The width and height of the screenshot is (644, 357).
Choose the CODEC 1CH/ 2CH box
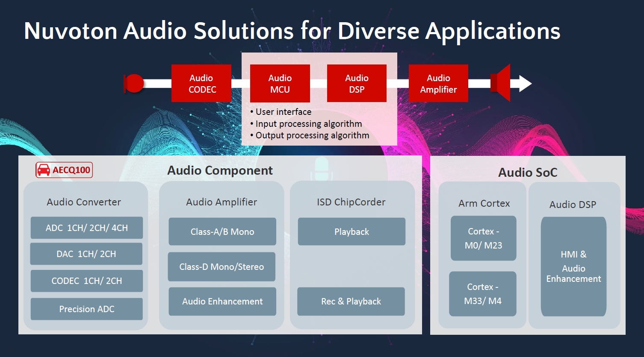point(87,281)
